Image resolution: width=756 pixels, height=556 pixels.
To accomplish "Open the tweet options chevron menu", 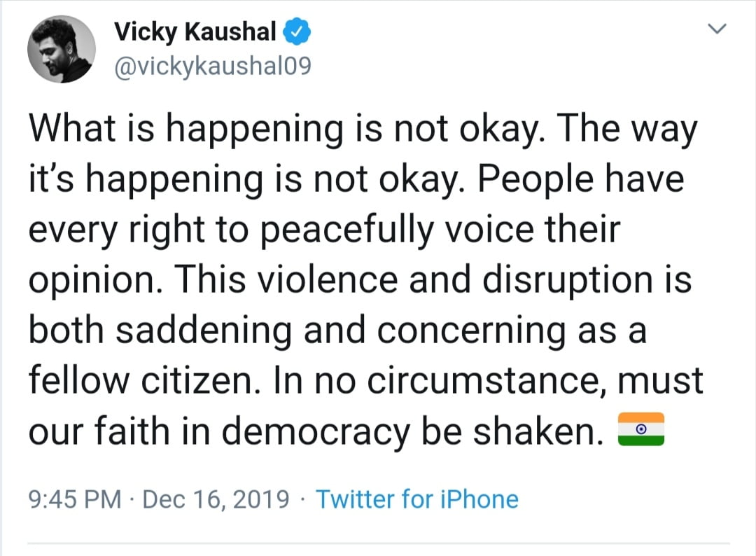I will point(716,30).
